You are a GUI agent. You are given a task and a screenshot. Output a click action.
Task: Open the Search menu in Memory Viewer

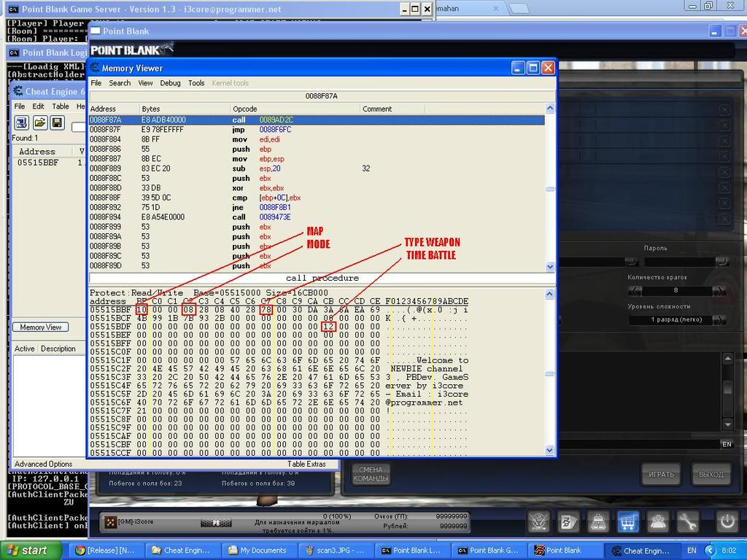(120, 83)
